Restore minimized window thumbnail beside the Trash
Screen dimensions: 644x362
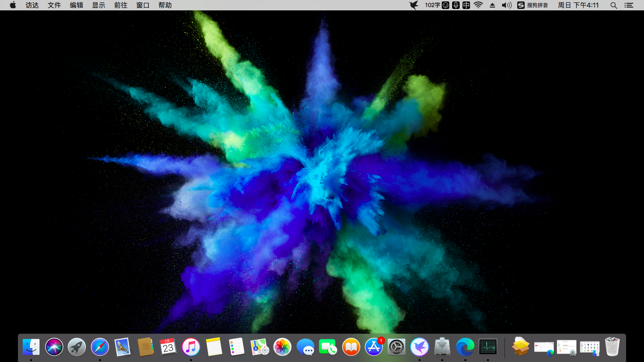(590, 348)
